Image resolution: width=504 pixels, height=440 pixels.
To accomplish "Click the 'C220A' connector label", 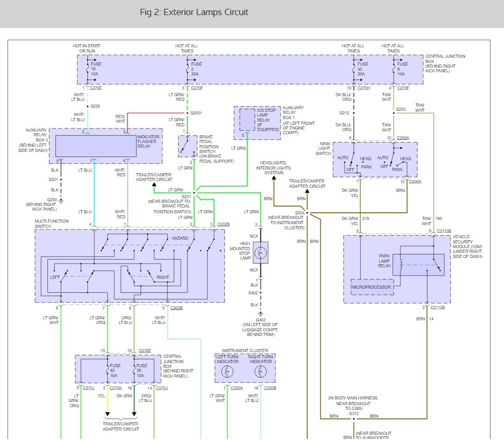I will pos(237,388).
